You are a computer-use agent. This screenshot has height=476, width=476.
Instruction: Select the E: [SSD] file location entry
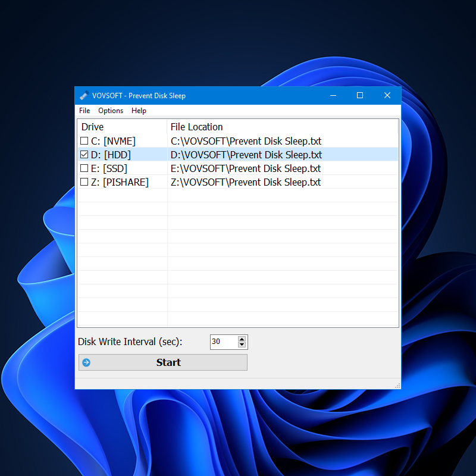[x=245, y=168]
